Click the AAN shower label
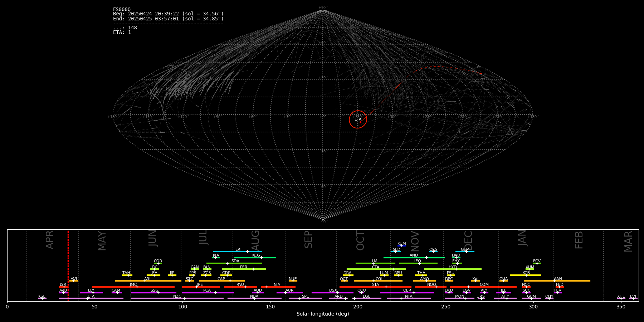 [x=558, y=279]
